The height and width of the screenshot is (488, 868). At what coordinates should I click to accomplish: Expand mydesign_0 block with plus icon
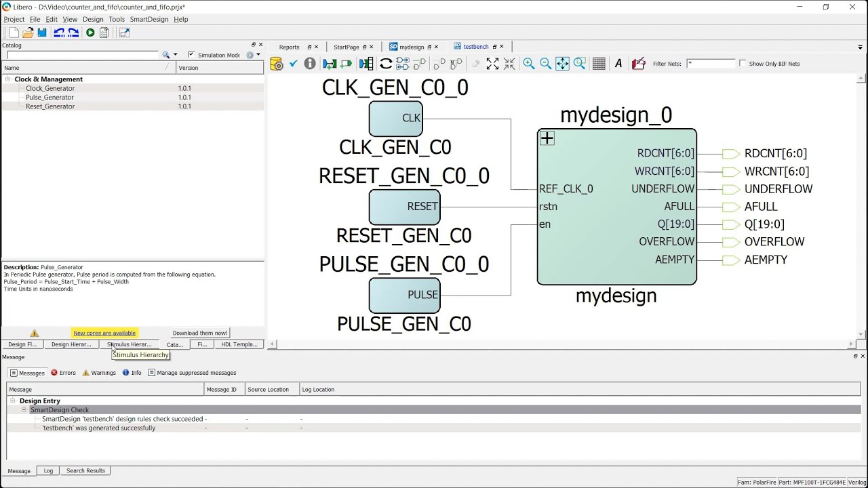(547, 138)
